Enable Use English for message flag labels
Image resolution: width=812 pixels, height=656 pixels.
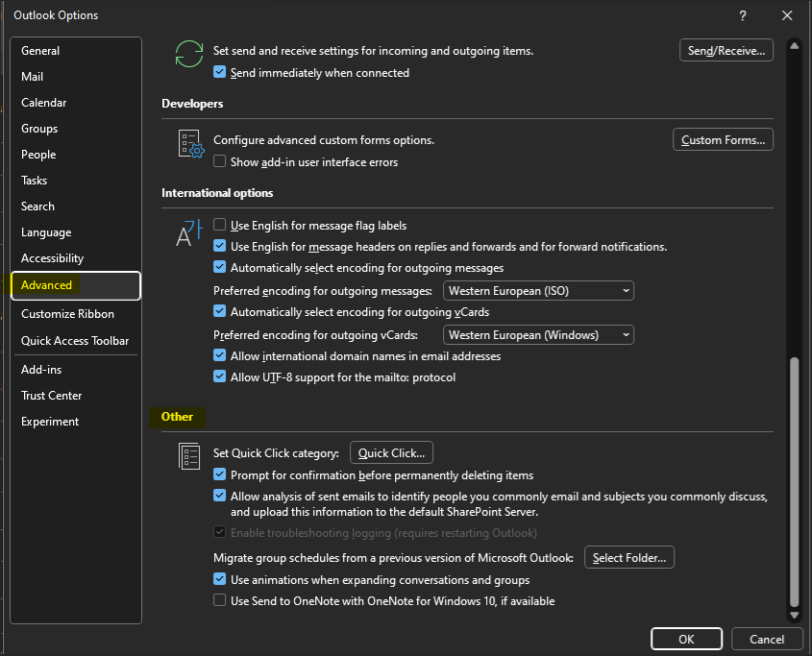pos(220,225)
